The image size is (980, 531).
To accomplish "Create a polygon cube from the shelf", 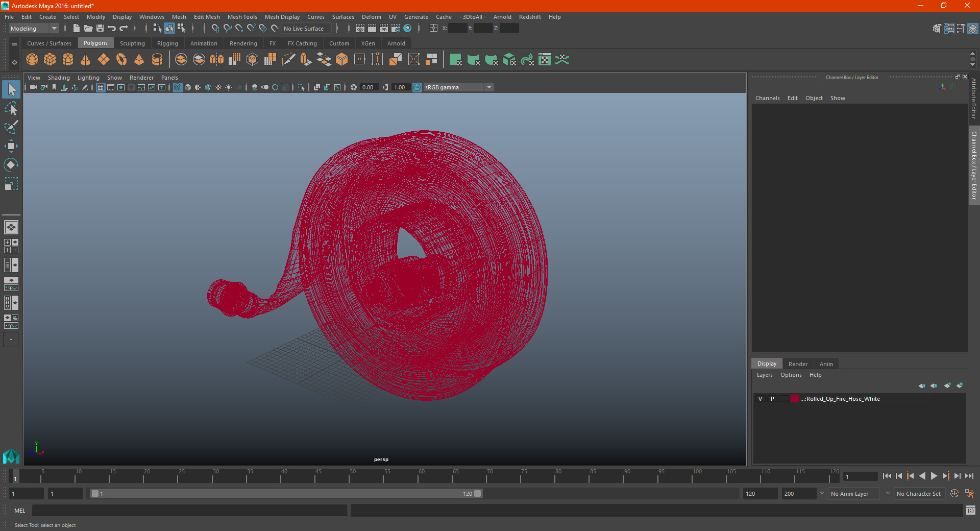I will click(50, 60).
